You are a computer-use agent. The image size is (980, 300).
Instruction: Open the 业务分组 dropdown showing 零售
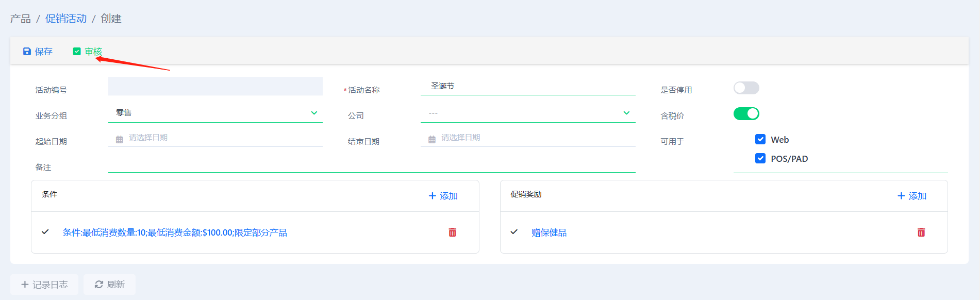click(x=215, y=113)
